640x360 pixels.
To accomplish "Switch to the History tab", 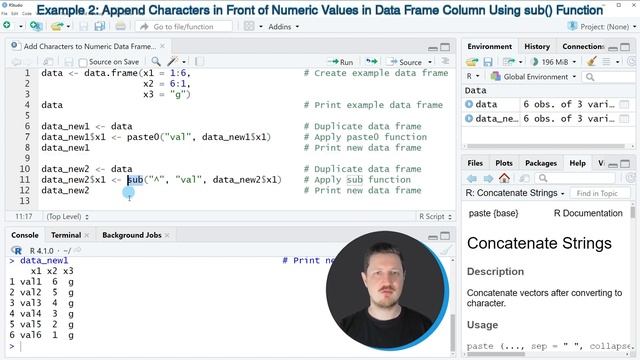I will tap(537, 47).
